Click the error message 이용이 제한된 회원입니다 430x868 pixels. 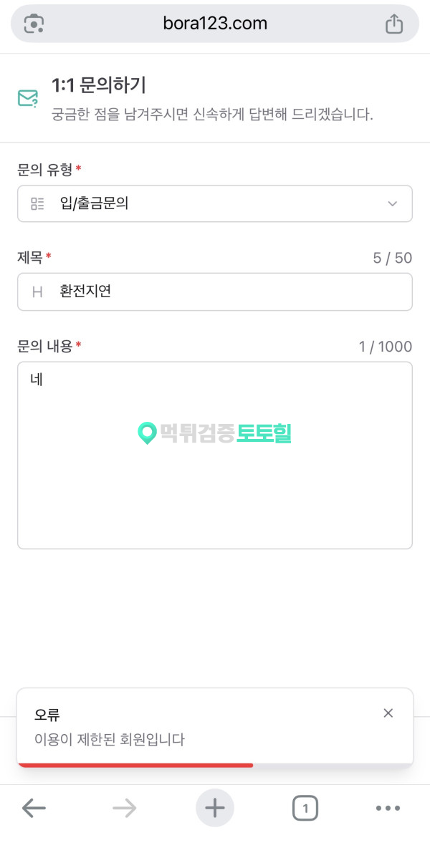(x=110, y=739)
